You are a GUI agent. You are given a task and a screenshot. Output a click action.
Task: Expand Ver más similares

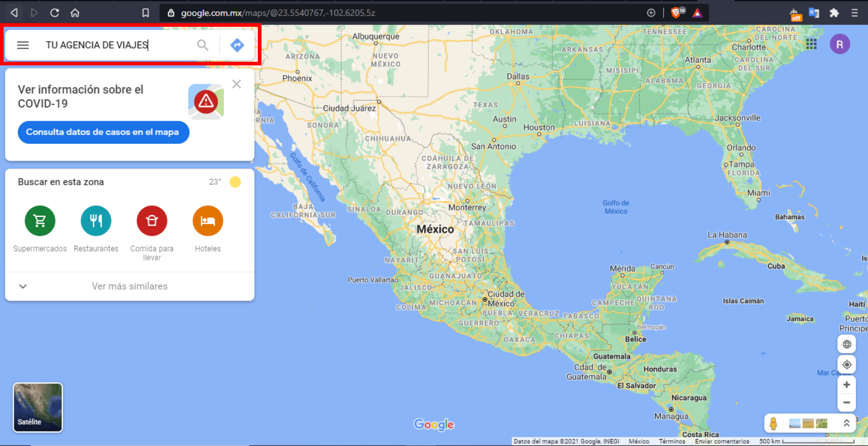click(129, 286)
